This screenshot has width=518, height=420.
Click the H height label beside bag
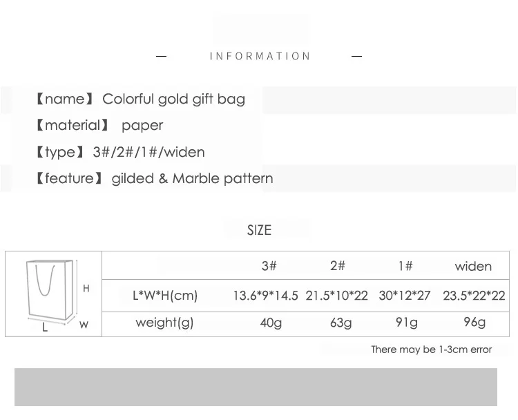tap(86, 289)
